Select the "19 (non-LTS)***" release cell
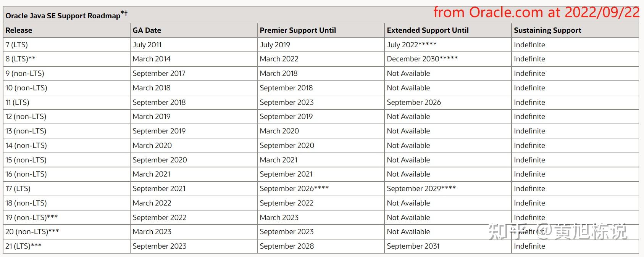 (32, 217)
